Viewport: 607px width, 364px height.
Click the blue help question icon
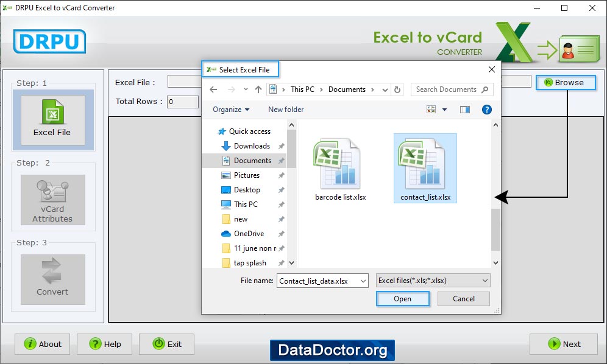[486, 110]
